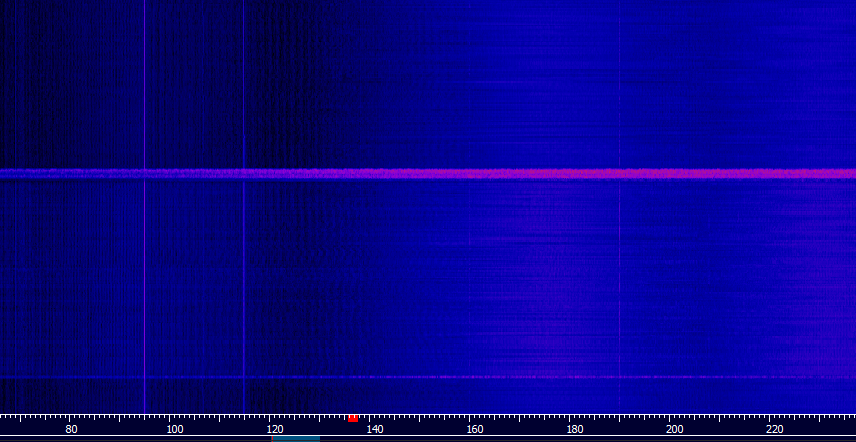
Task: Click the 200 label on frequency ruler
Action: 675,429
